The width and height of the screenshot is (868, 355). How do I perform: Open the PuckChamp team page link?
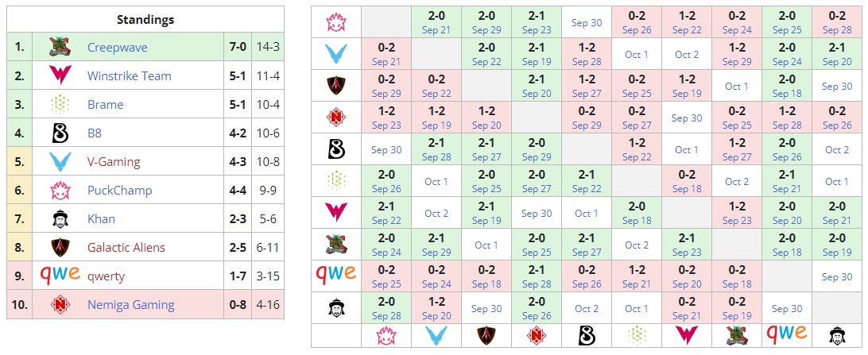pos(119,191)
